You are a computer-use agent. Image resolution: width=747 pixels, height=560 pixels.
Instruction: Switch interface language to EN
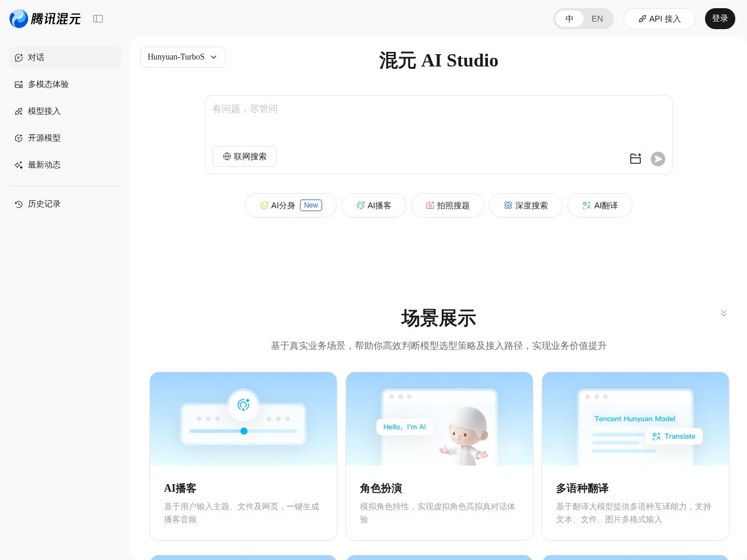(x=597, y=19)
